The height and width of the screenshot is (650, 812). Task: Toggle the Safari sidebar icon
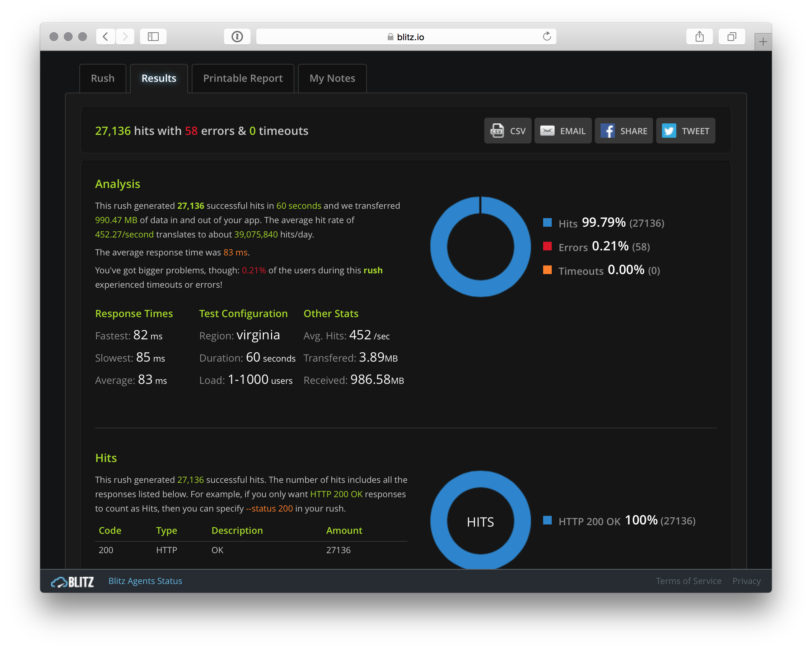pos(153,37)
